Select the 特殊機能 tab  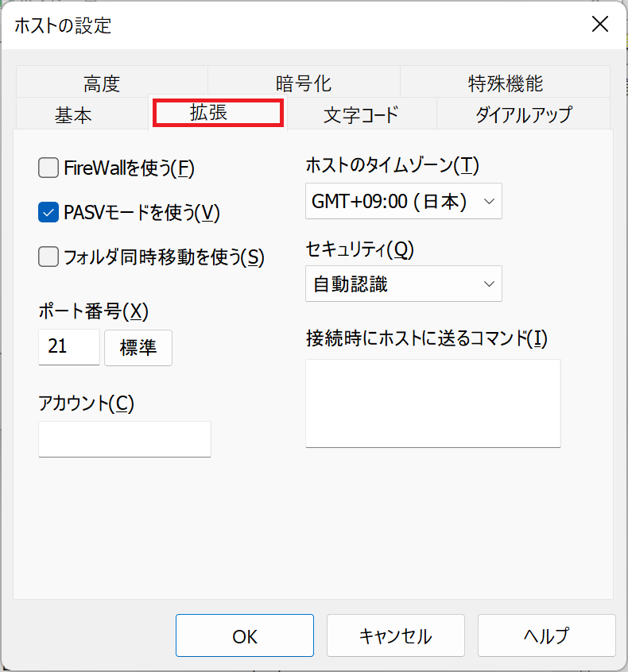coord(506,83)
